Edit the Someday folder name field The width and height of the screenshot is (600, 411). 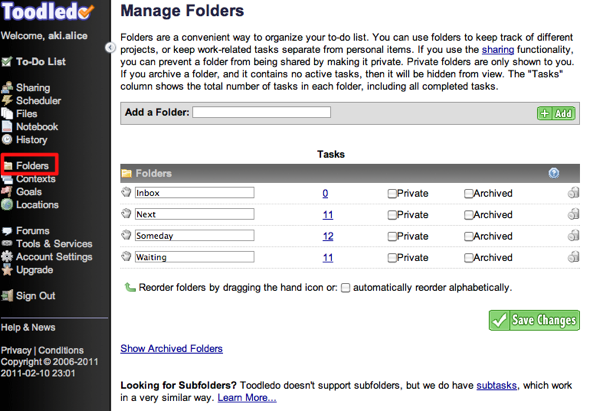click(x=194, y=235)
